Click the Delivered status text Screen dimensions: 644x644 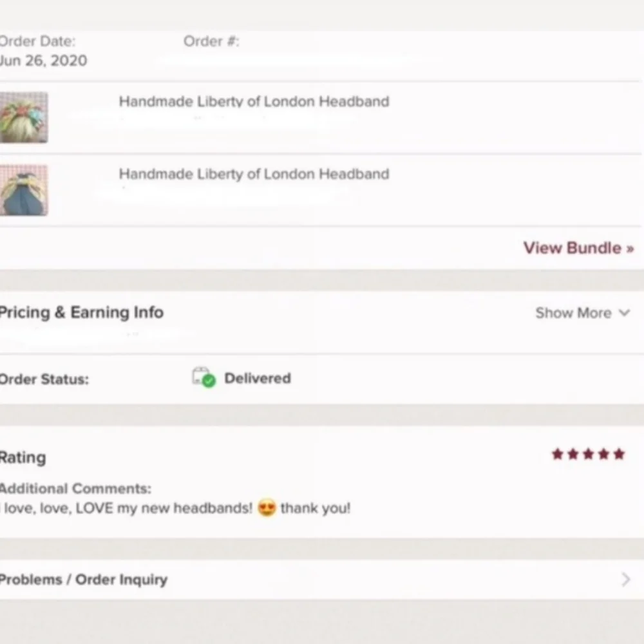(x=258, y=378)
